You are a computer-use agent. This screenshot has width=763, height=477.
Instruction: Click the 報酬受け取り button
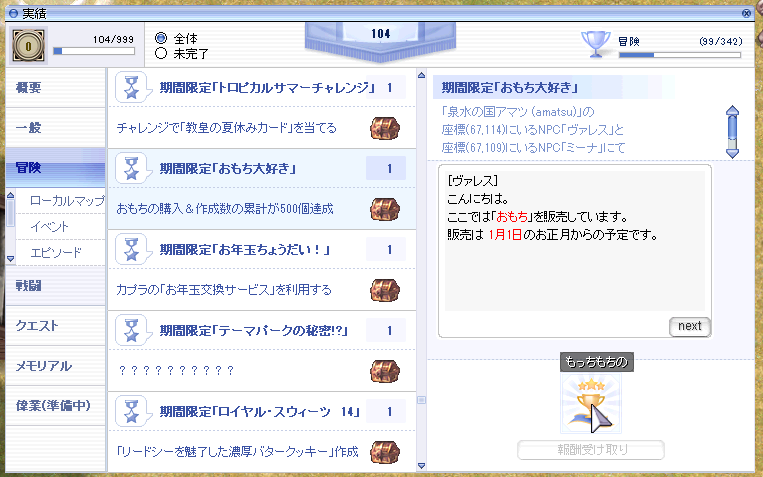pos(590,450)
